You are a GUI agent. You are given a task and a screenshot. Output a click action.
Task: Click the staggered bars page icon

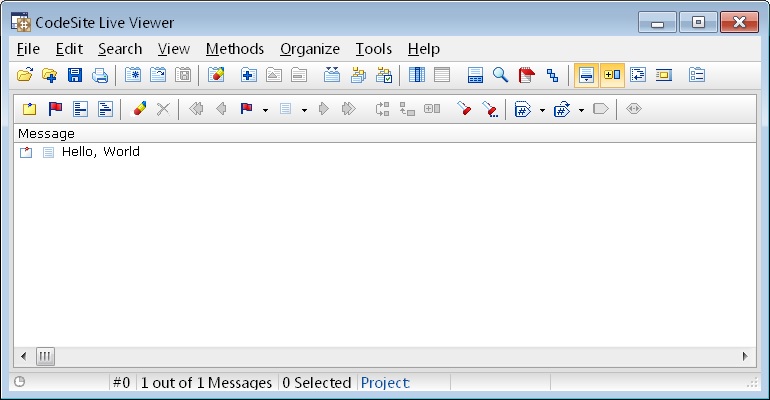coord(105,109)
